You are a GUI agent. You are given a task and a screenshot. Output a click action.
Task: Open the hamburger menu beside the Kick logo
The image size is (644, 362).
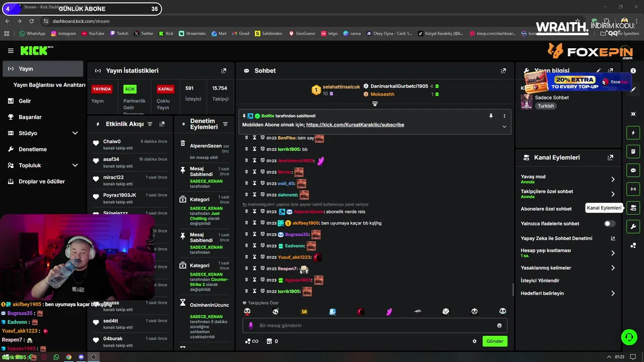coord(11,51)
